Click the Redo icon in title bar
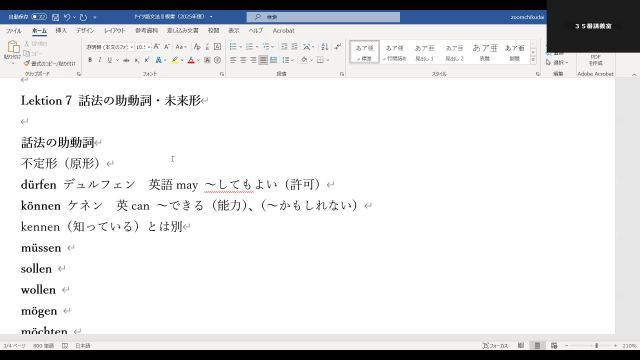 pos(83,17)
